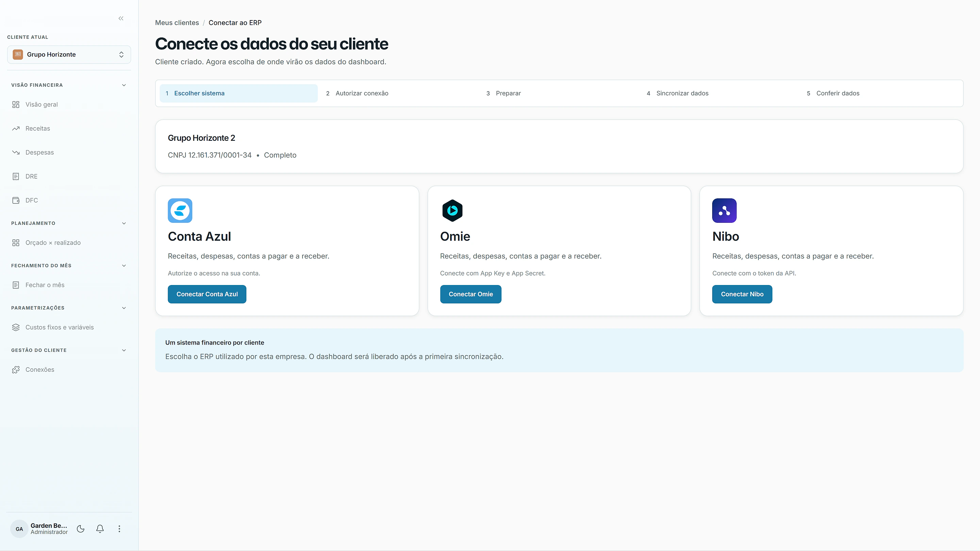
Task: Click the Conectar Conta Azul button
Action: [x=207, y=294]
